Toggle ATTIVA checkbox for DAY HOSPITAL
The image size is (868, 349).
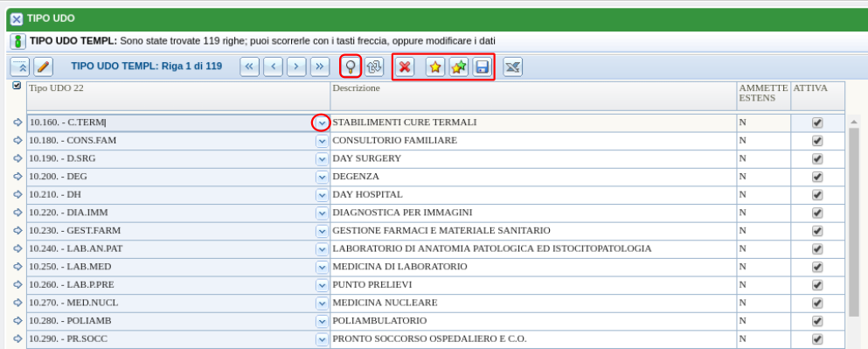tap(817, 195)
